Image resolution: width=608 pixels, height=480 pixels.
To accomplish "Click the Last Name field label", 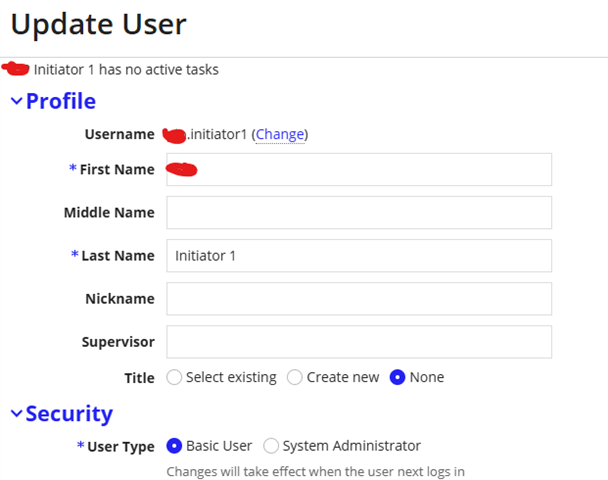I will (118, 256).
